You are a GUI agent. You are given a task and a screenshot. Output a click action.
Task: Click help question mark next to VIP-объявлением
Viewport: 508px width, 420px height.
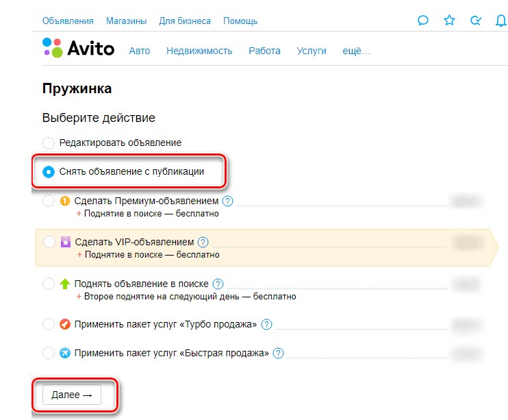[x=203, y=242]
